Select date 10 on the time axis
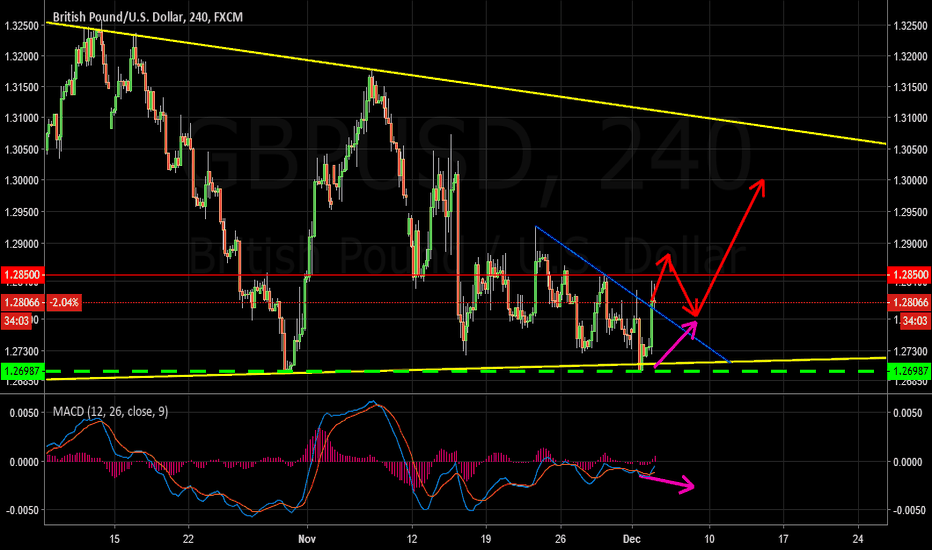Viewport: 932px width, 550px height. coord(709,539)
